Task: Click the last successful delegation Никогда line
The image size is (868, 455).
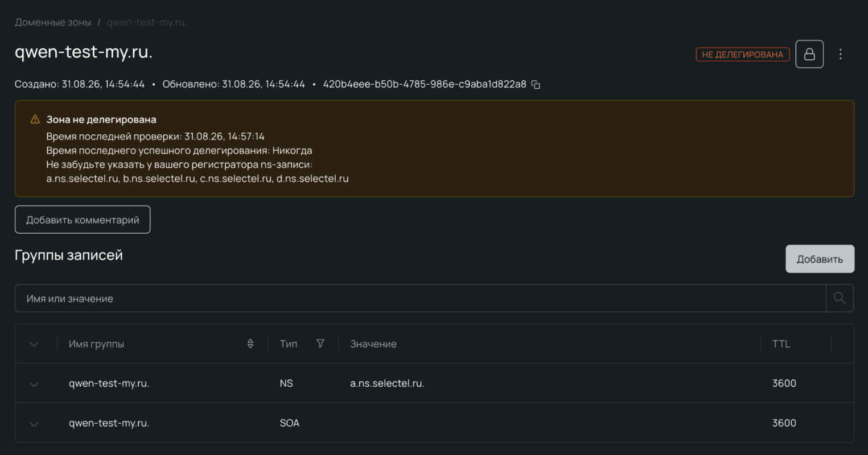Action: coord(179,151)
